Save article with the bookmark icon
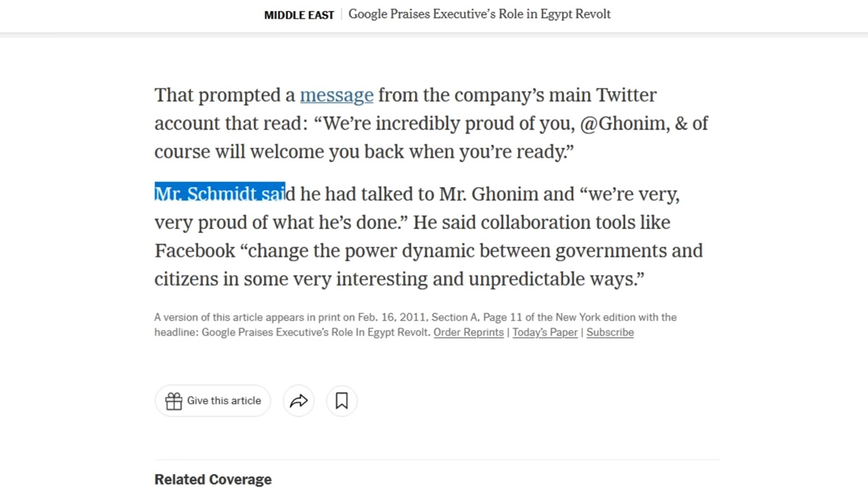The width and height of the screenshot is (868, 488). (341, 401)
